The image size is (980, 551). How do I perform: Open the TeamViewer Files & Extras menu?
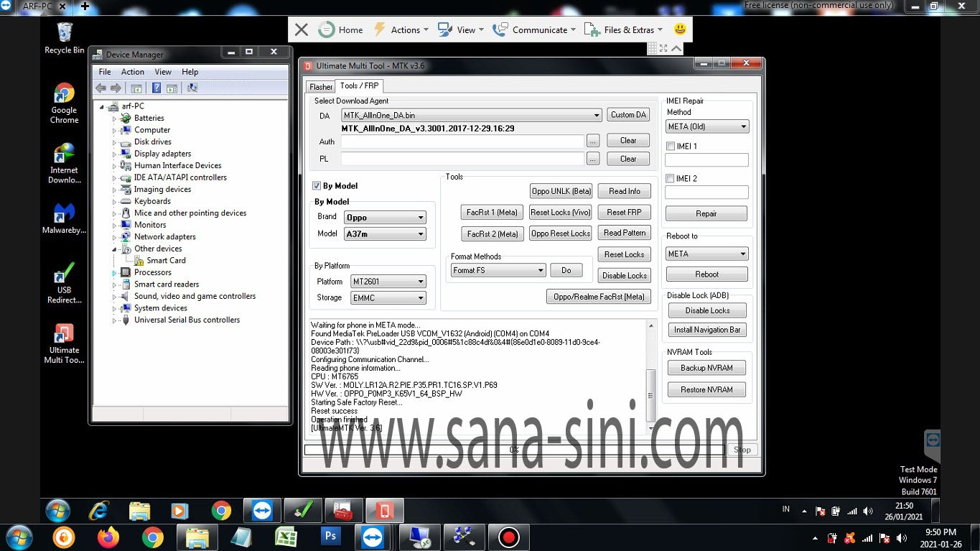coord(622,29)
